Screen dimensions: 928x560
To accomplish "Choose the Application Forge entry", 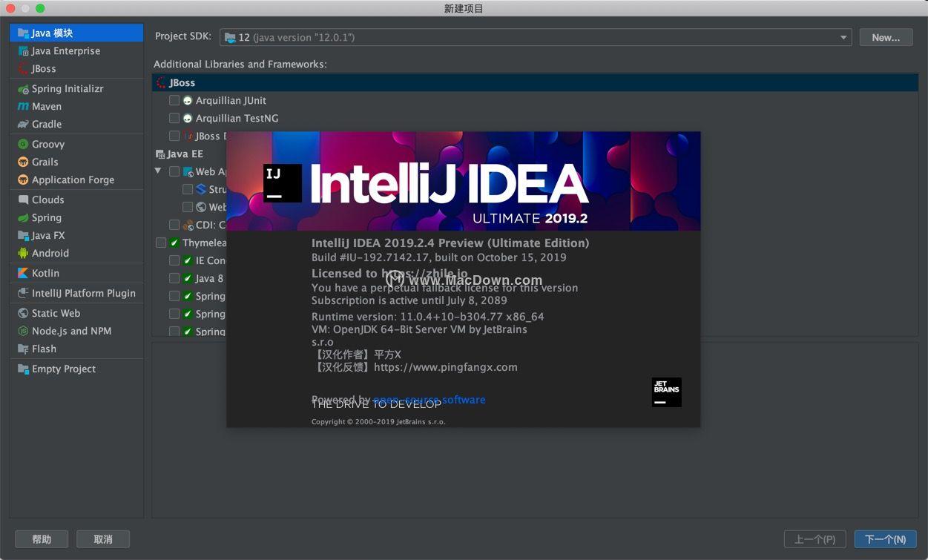I will (76, 179).
